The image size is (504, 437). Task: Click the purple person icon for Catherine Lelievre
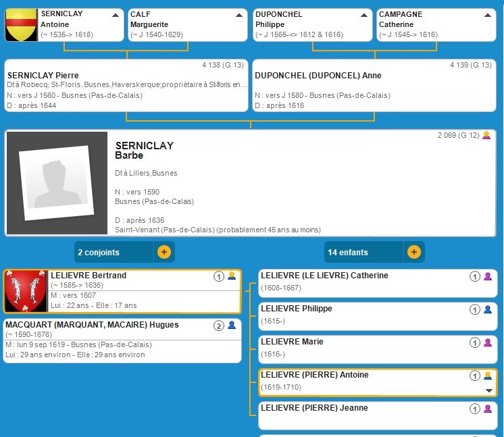click(x=488, y=276)
